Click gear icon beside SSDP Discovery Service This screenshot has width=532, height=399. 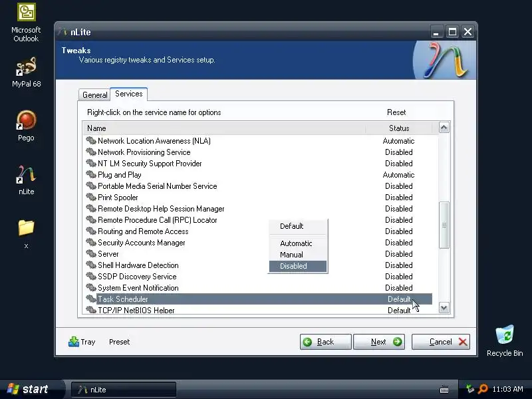(91, 276)
